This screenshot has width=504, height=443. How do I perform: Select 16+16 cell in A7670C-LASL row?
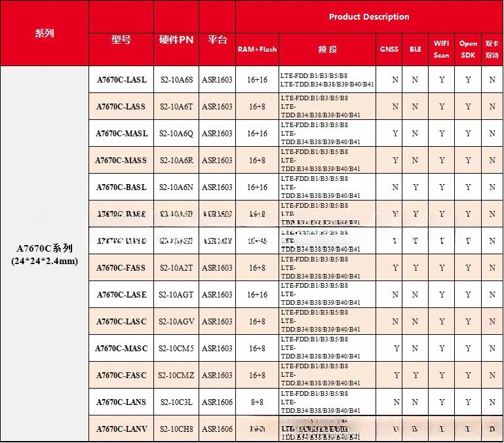coord(257,80)
